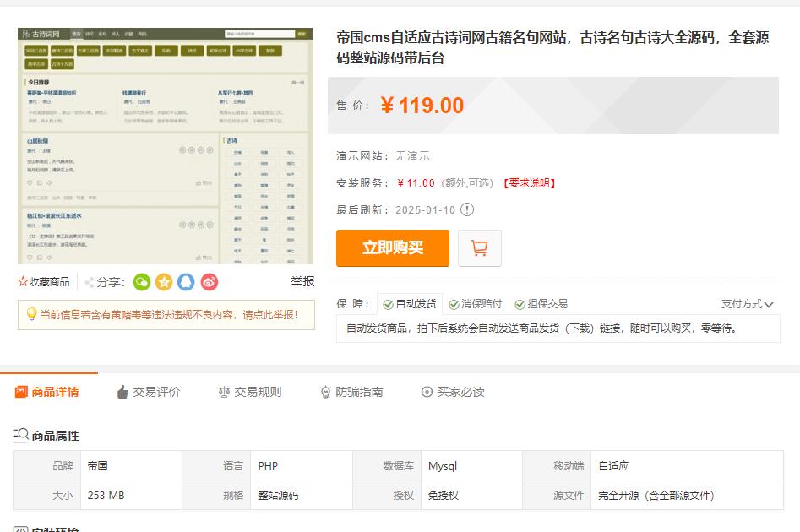
Task: Open the 交易评价 reviews tab
Action: click(149, 392)
